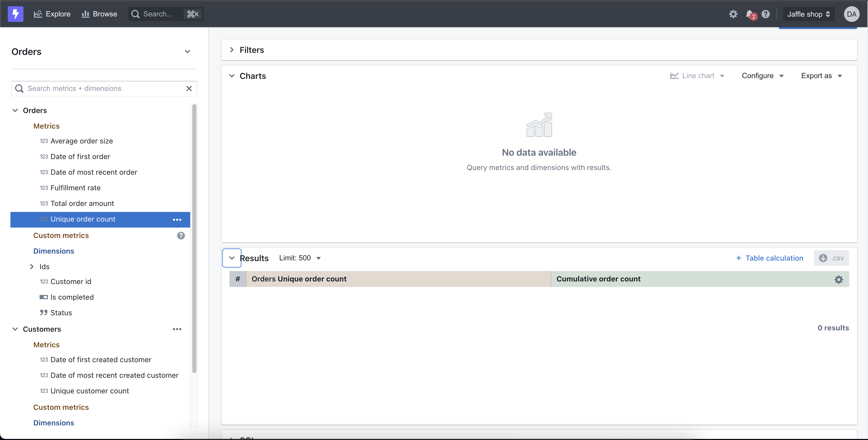
Task: Select the Fulfillment rate metric
Action: pos(100,188)
